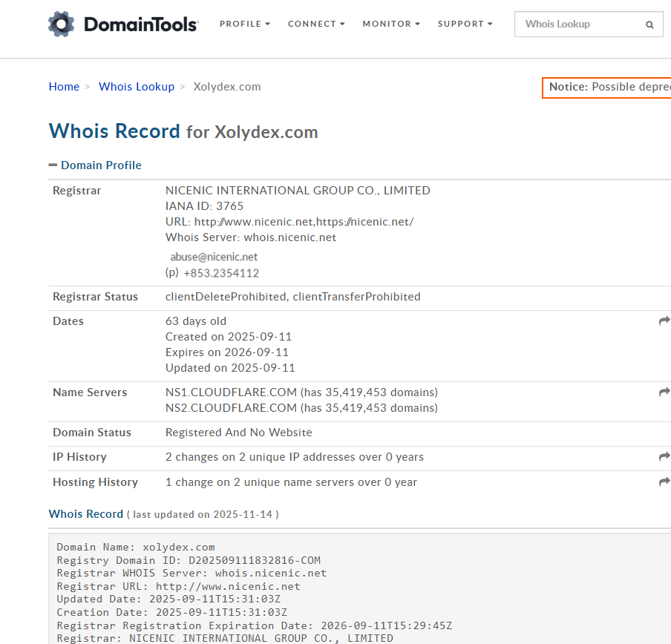Click the NS1.CLOUDFLARE.COM name server entry

click(x=231, y=392)
